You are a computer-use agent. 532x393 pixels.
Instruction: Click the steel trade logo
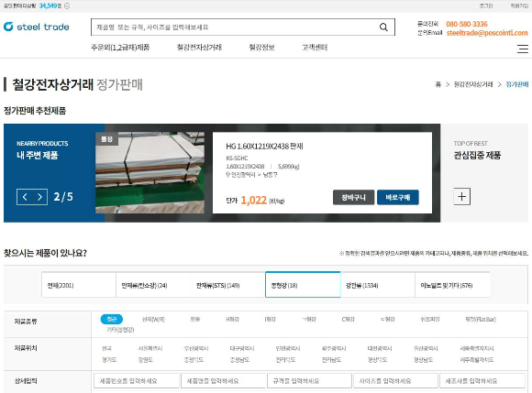click(x=37, y=27)
